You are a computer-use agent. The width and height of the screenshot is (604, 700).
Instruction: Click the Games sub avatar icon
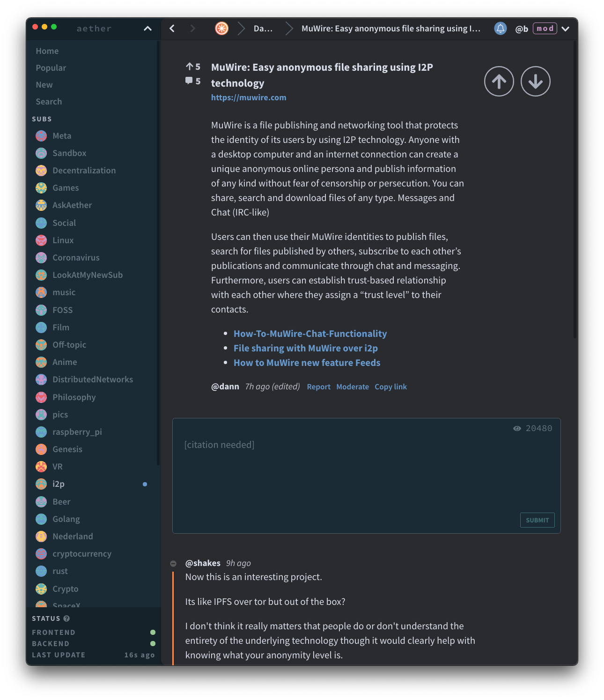pos(41,188)
